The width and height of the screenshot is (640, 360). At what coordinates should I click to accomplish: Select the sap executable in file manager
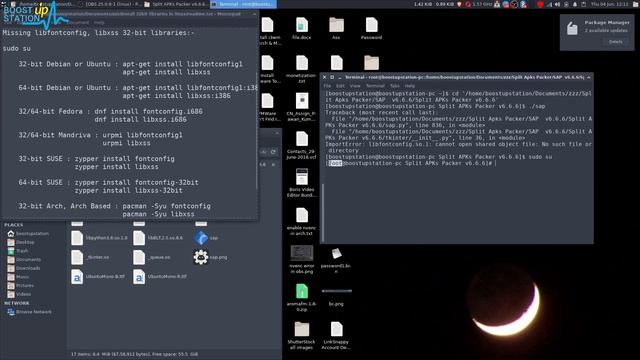[x=206, y=238]
